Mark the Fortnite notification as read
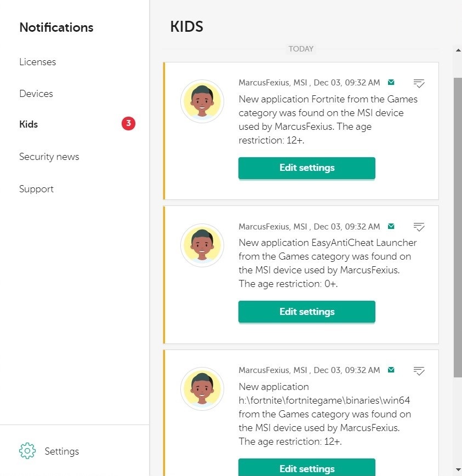 pyautogui.click(x=419, y=83)
